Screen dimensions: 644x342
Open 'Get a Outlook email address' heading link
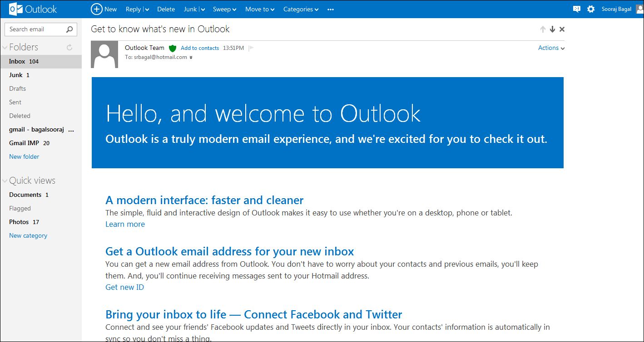click(229, 251)
